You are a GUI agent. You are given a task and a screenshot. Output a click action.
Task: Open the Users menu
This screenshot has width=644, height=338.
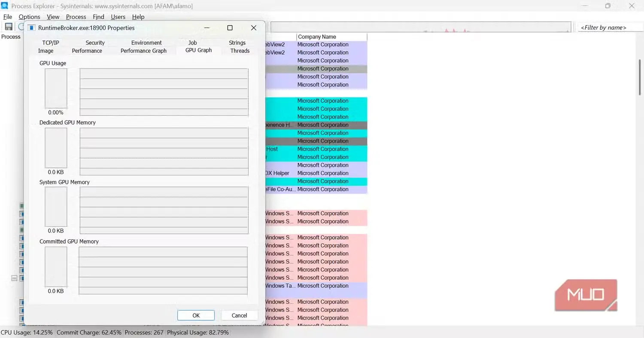point(118,17)
